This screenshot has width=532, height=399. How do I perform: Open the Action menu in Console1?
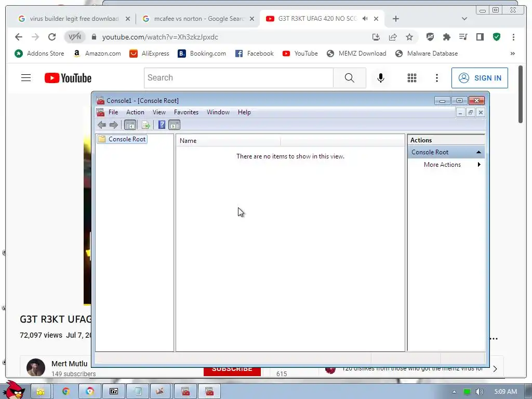(x=135, y=112)
